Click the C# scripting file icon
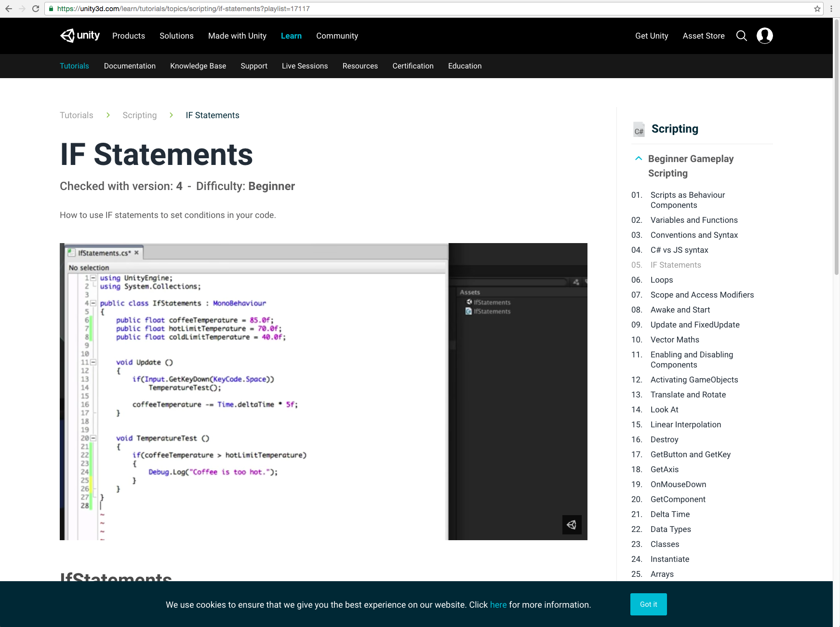840x627 pixels. coord(639,129)
